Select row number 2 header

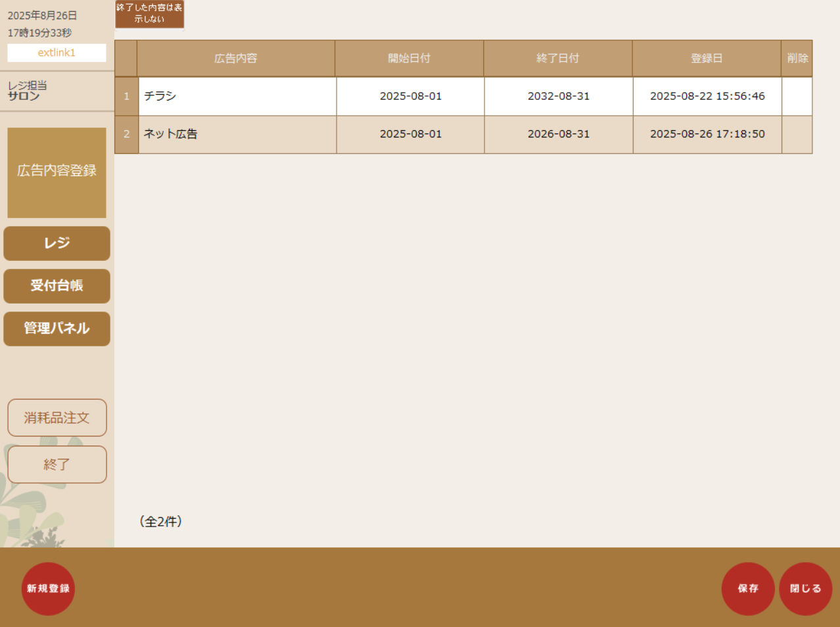[126, 134]
